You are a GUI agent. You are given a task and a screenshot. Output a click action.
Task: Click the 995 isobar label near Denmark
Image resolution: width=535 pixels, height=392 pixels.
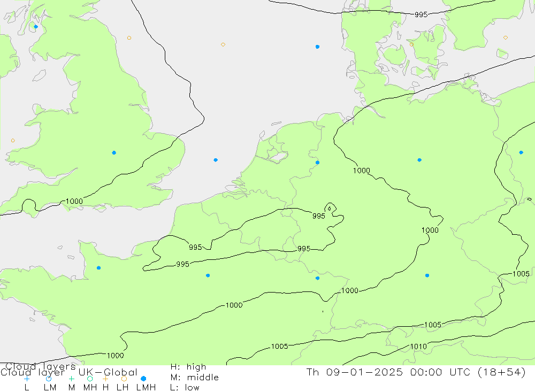(421, 14)
